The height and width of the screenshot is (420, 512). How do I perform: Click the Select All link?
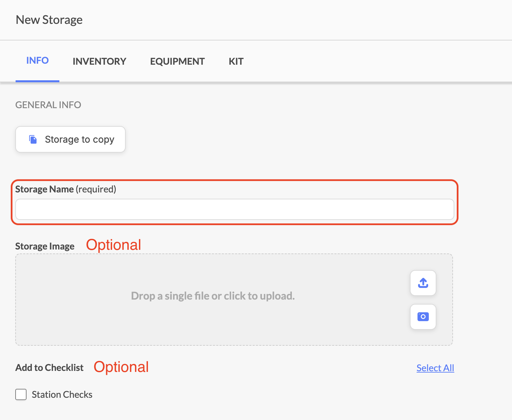(435, 368)
